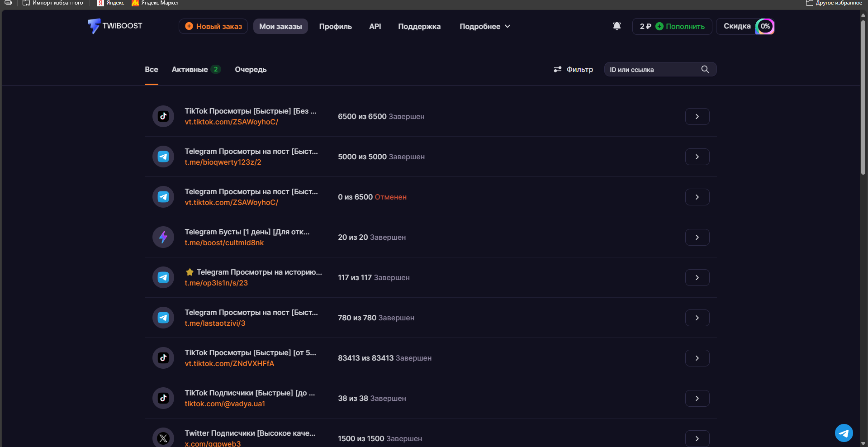Screen dimensions: 868x447
Task: Open link t.me/lastaotzivi/3
Action: (215, 323)
